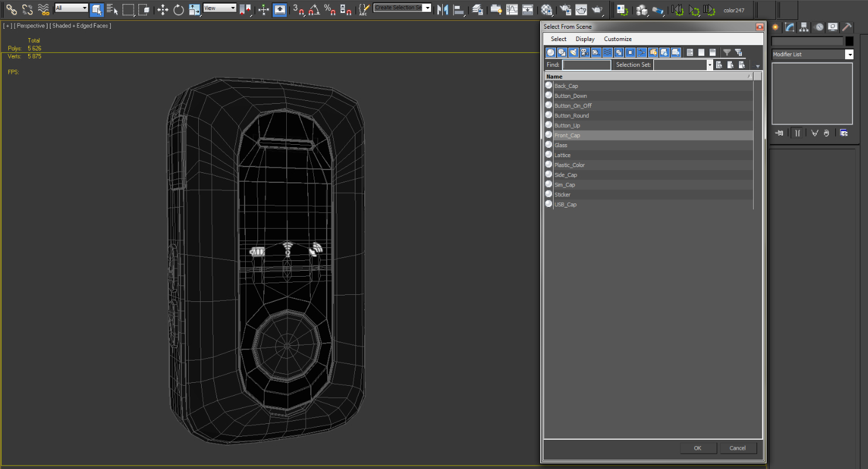Open Edit Named Selection Sets
This screenshot has width=868, height=469.
[364, 9]
